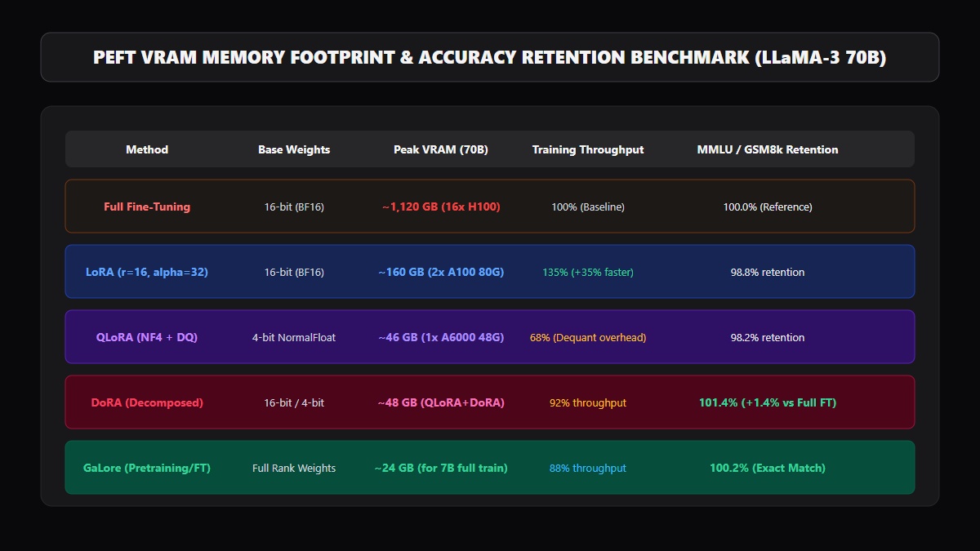Image resolution: width=980 pixels, height=551 pixels.
Task: Click "101.4% (+1.4% vs Full FT)" cell
Action: click(x=768, y=402)
